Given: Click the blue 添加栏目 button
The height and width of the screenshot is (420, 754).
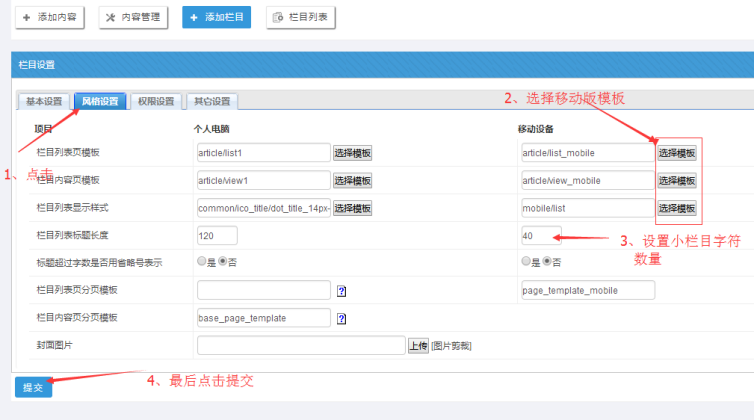Looking at the screenshot, I should [x=216, y=17].
